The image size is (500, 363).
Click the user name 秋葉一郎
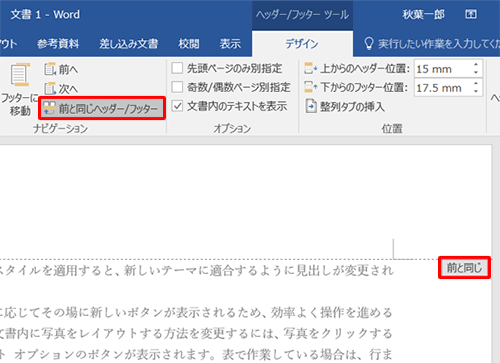click(x=423, y=14)
